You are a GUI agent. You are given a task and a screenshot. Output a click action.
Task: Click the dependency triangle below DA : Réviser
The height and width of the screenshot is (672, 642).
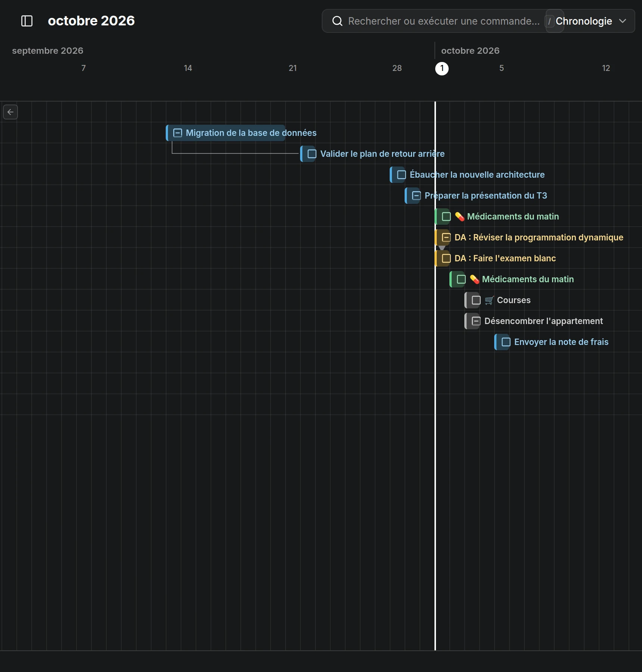click(x=442, y=248)
